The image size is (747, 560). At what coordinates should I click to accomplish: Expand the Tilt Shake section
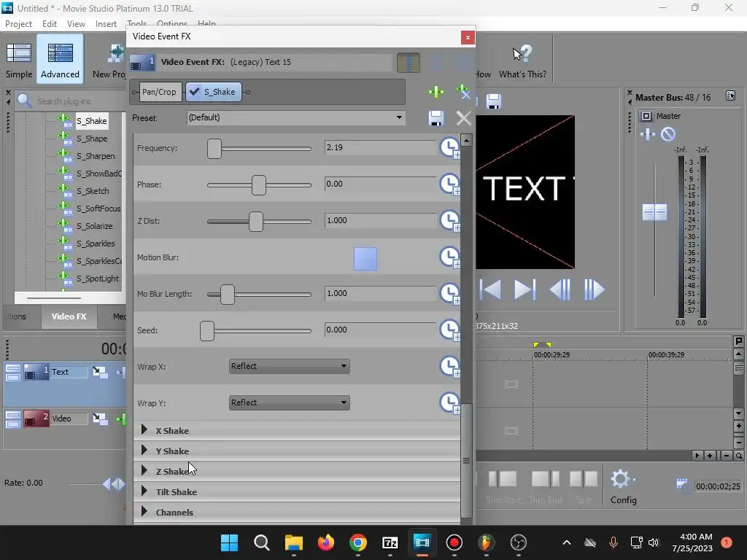click(144, 491)
